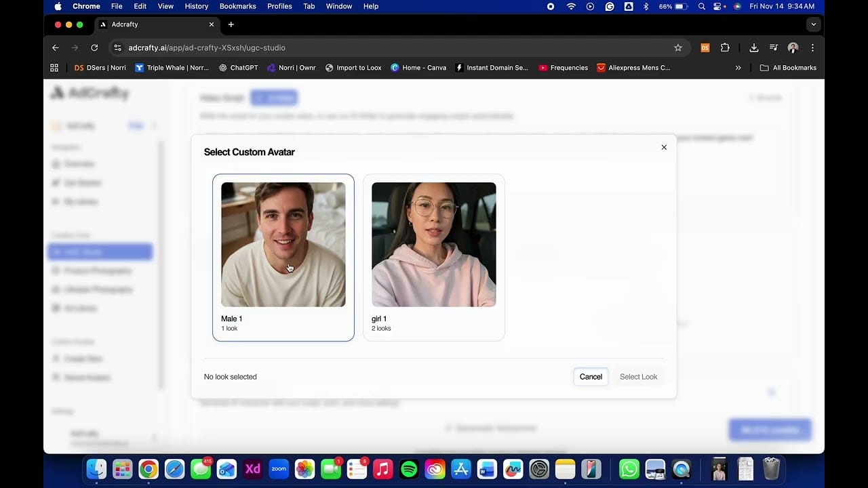868x488 pixels.
Task: Launch Spotify from the Dock
Action: pos(408,469)
